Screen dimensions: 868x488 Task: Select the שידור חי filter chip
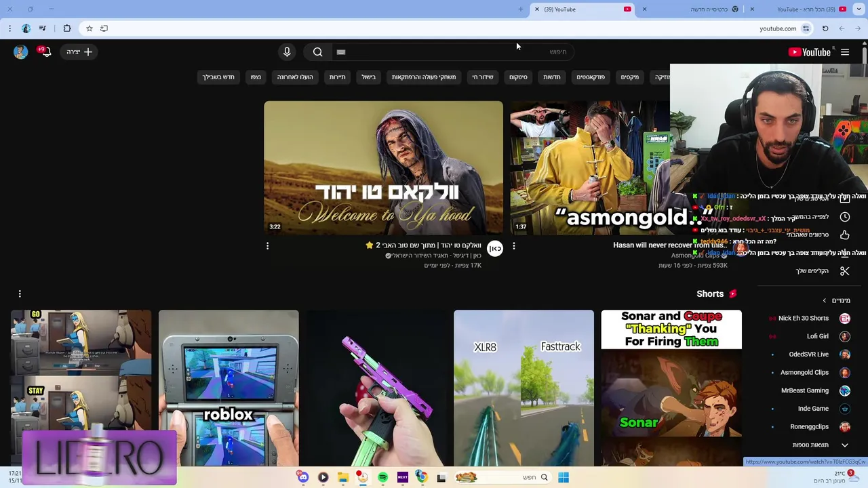click(483, 77)
